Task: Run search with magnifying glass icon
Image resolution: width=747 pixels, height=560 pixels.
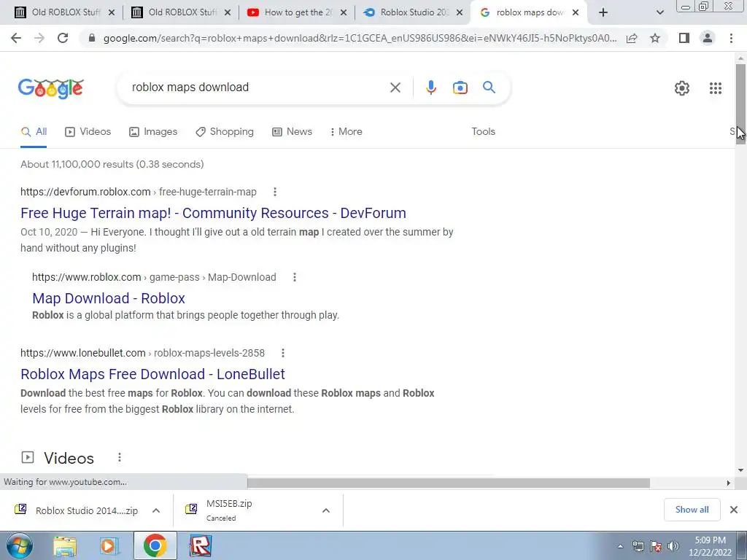Action: click(489, 87)
